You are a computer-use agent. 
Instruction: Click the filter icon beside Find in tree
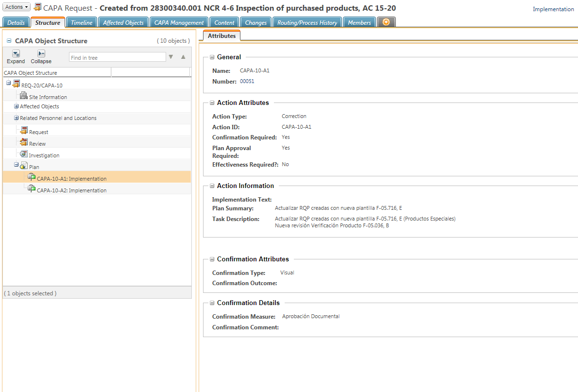171,57
